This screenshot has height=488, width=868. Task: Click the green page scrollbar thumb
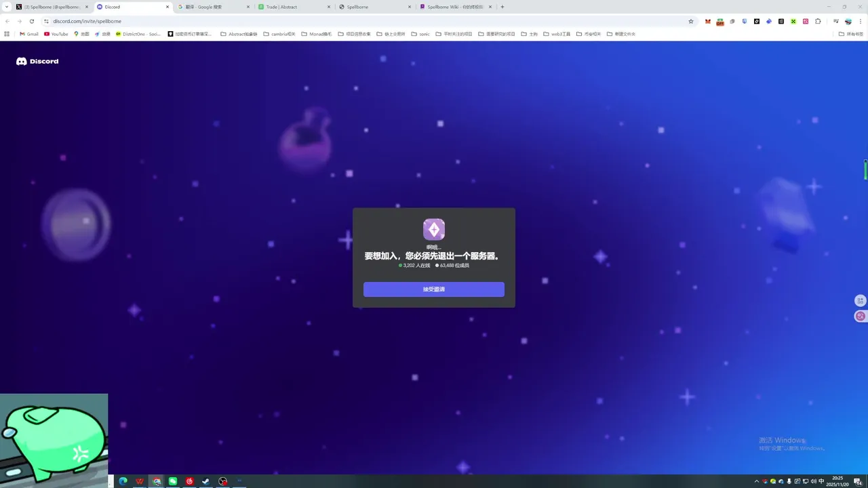865,169
